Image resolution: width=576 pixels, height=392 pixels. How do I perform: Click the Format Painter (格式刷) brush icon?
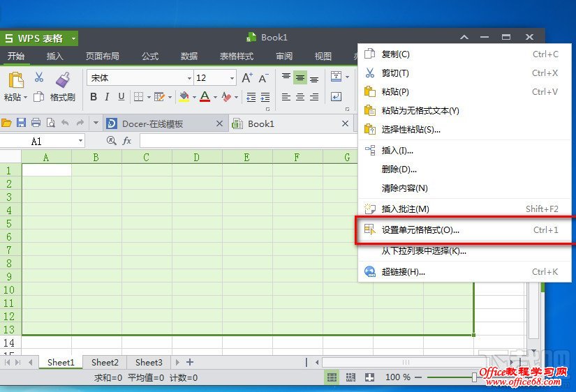62,80
